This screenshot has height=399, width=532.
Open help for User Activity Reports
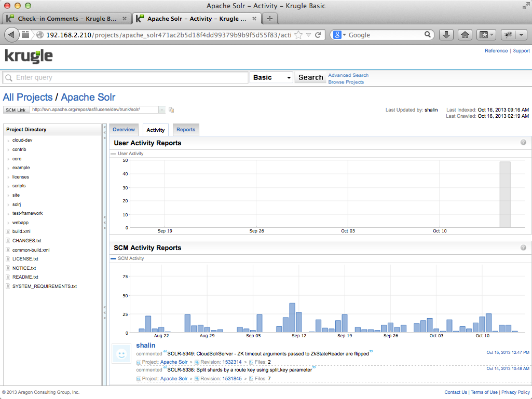click(523, 142)
